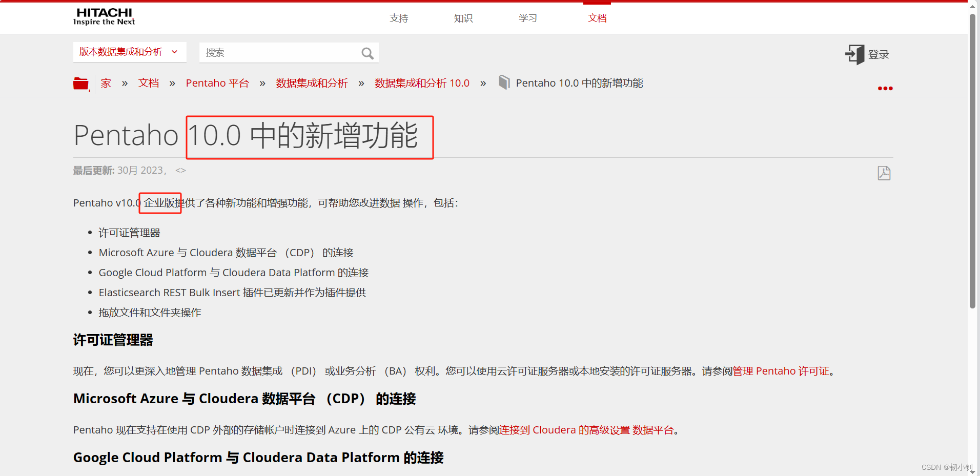980x476 pixels.
Task: Click the page vertical scrollbar thumb
Action: click(x=972, y=161)
